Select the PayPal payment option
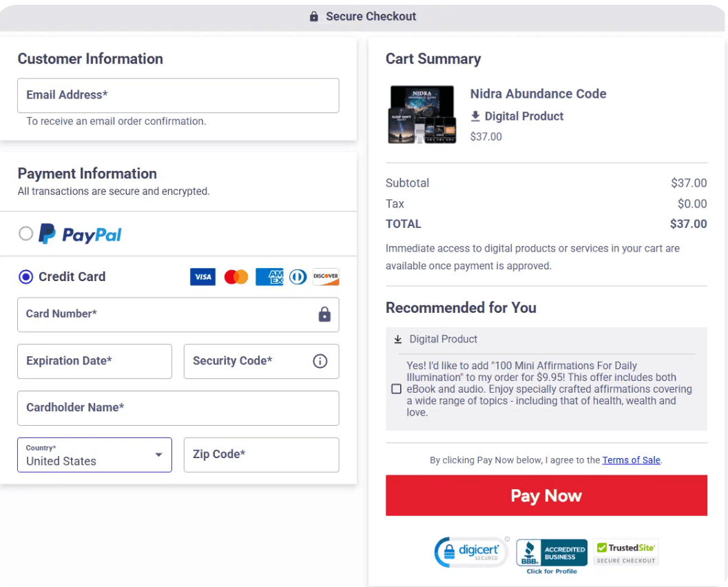 pos(25,234)
